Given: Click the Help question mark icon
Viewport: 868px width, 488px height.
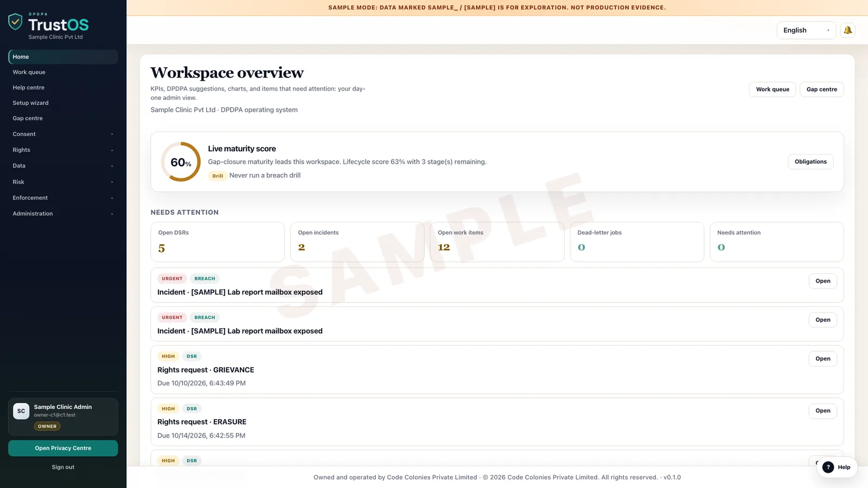Looking at the screenshot, I should 828,467.
